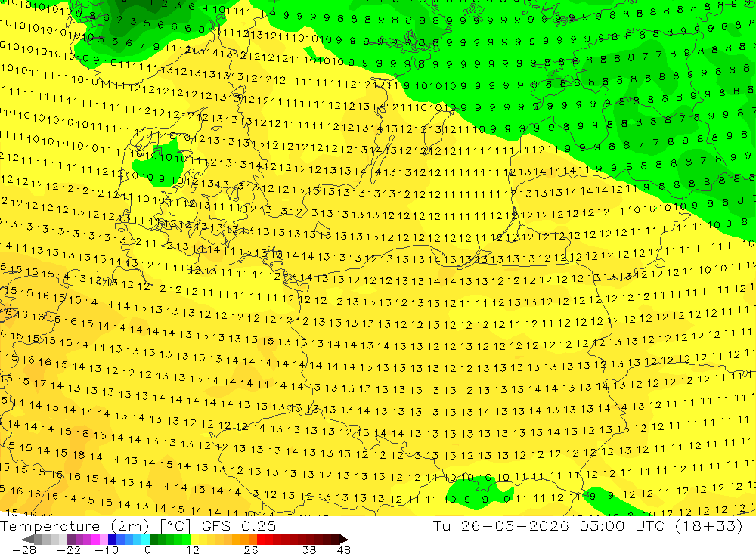Click the darkest green legend swatch
The width and height of the screenshot is (756, 554).
click(x=153, y=539)
